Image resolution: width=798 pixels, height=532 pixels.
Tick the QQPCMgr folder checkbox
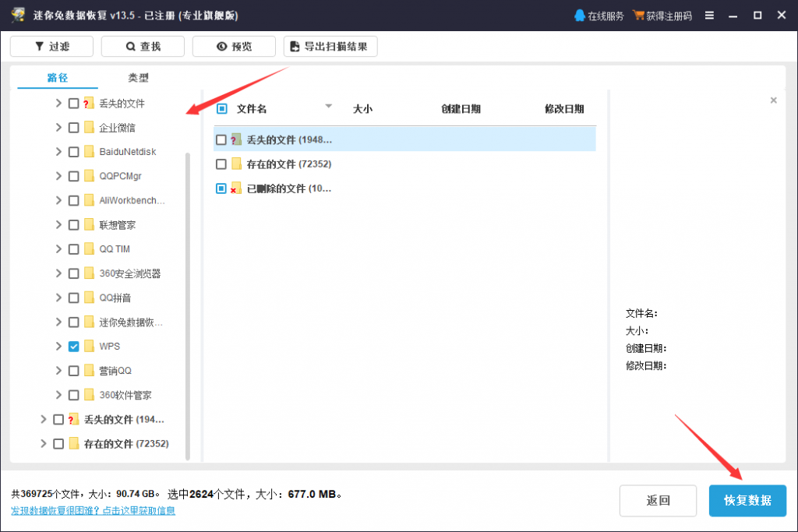point(73,176)
